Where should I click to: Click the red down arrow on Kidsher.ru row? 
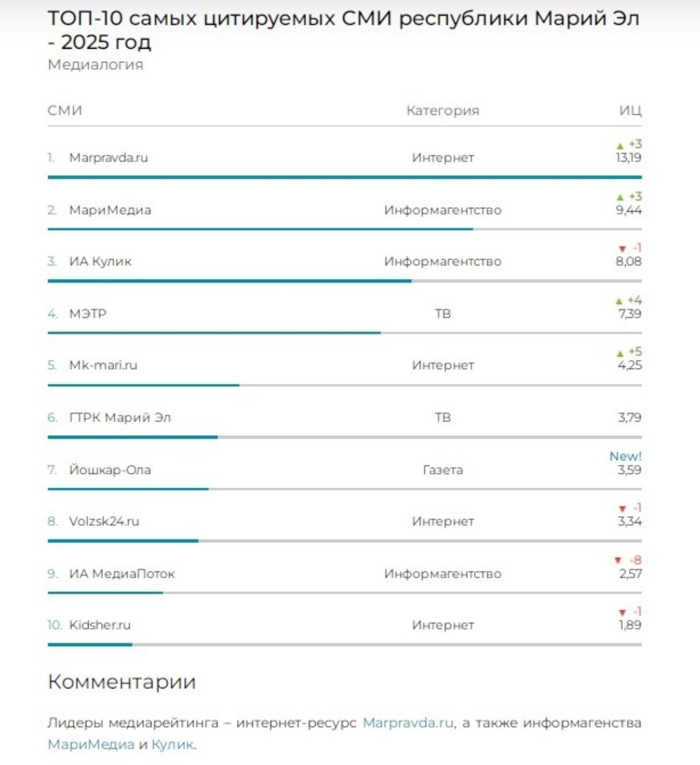pos(622,612)
